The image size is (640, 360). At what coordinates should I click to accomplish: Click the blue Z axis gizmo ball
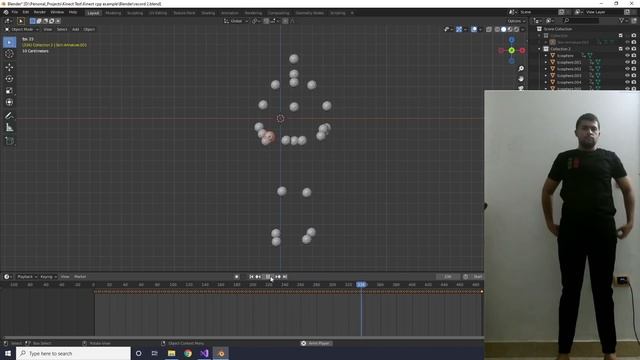[x=511, y=40]
